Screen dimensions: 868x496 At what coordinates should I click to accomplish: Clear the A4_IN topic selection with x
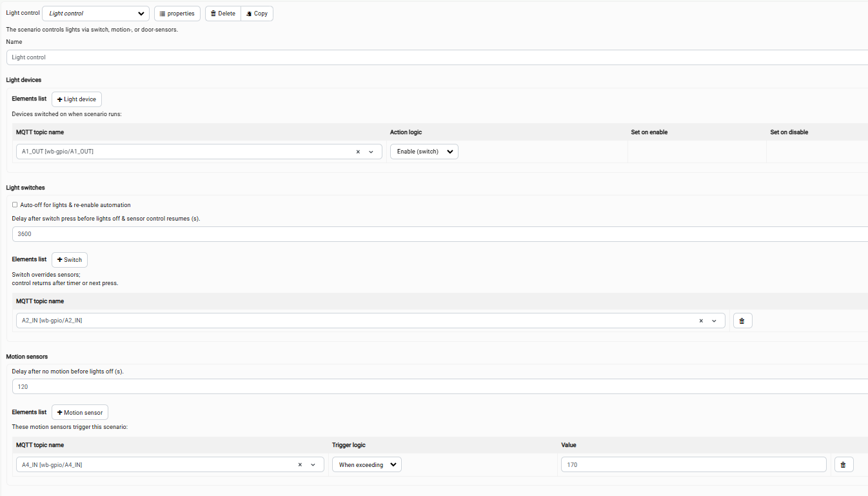coord(300,464)
